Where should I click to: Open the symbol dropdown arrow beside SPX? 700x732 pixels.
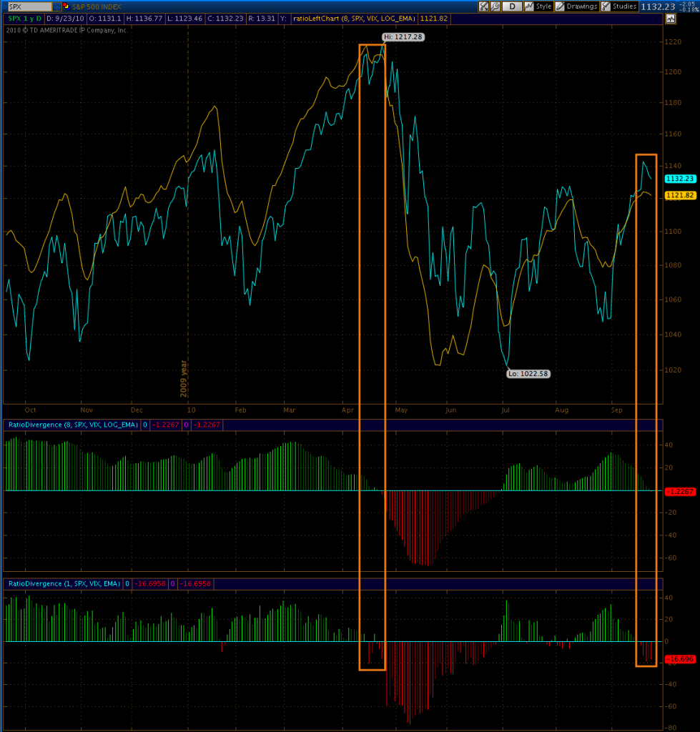pos(57,6)
